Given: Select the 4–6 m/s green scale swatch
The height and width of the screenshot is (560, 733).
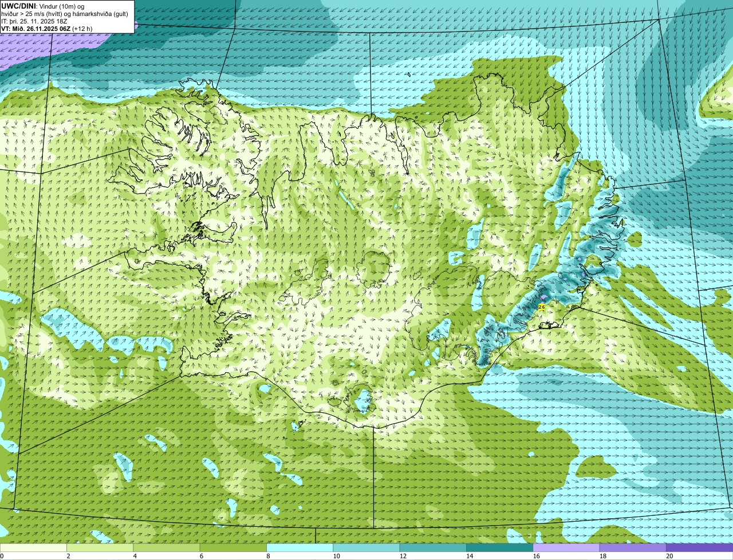Looking at the screenshot, I should click(167, 547).
